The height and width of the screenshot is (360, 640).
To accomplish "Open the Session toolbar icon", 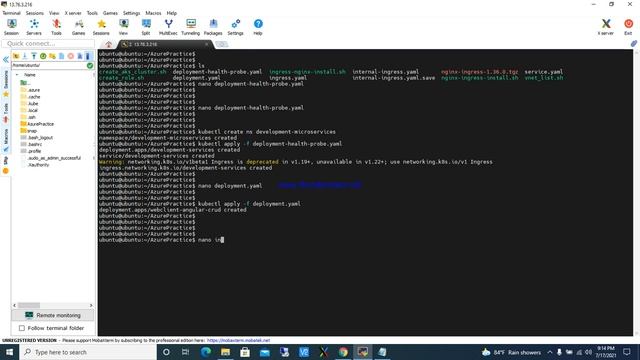I will (11, 27).
